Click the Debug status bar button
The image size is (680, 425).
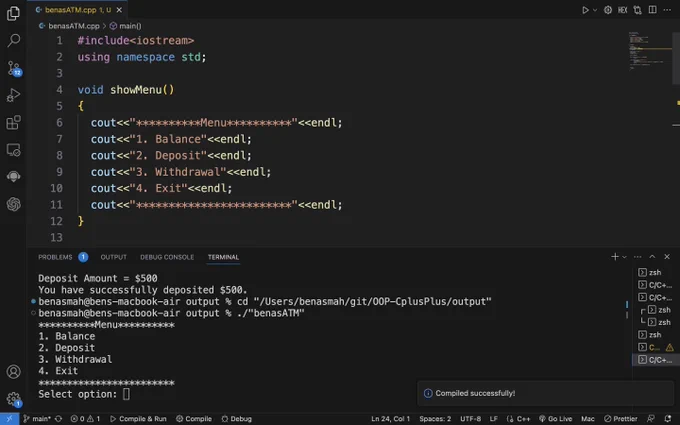(236, 419)
